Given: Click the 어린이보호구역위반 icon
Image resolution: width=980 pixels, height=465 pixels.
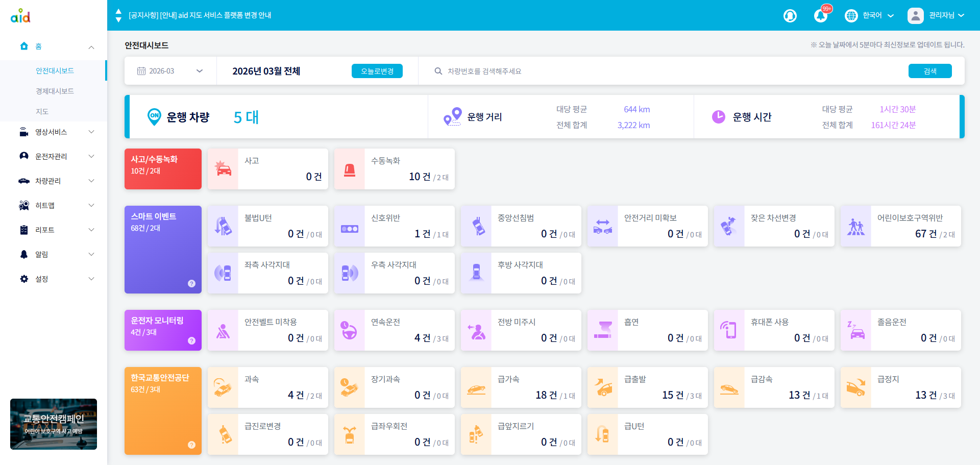Looking at the screenshot, I should point(856,226).
